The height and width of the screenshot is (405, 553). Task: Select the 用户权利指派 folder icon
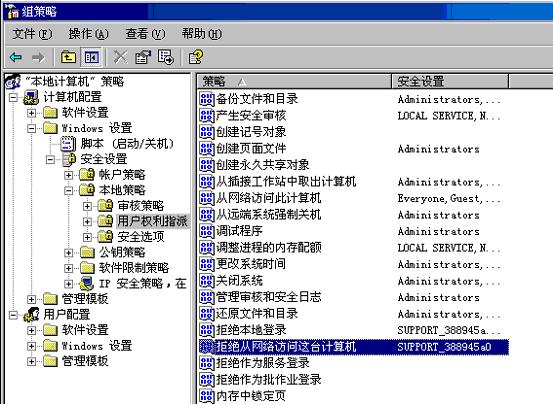(x=105, y=221)
